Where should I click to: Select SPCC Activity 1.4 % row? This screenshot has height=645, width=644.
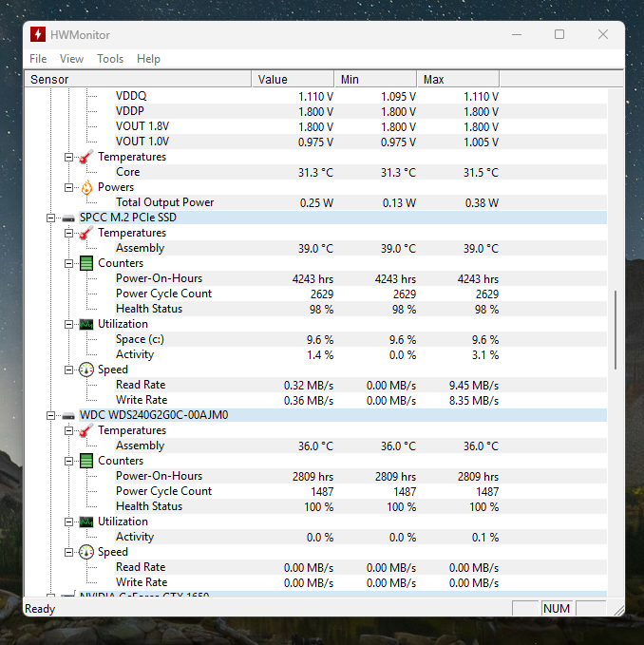361,355
